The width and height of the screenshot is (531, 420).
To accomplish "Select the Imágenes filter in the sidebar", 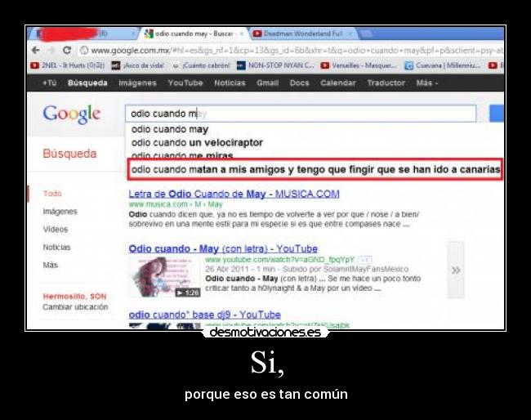I will click(x=60, y=212).
